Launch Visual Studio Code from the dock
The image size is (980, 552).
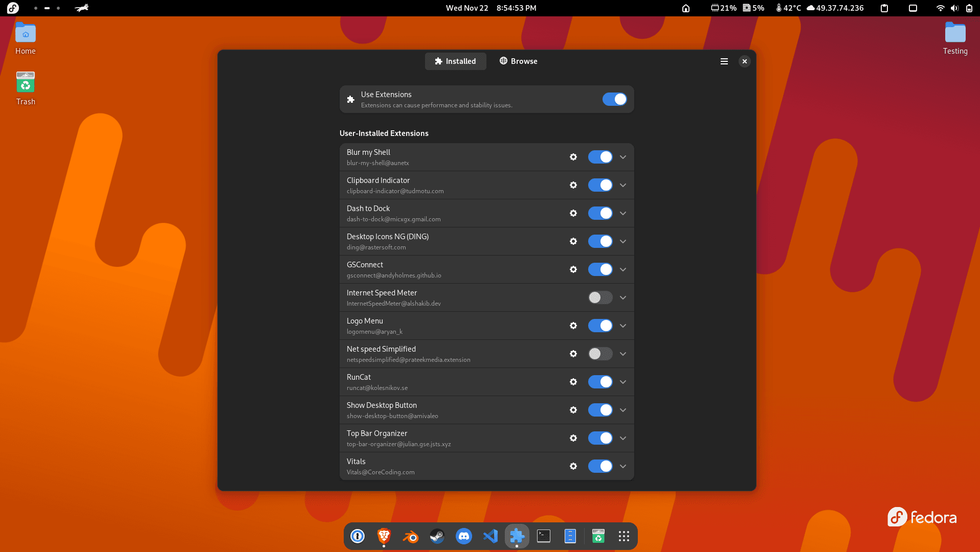point(491,536)
